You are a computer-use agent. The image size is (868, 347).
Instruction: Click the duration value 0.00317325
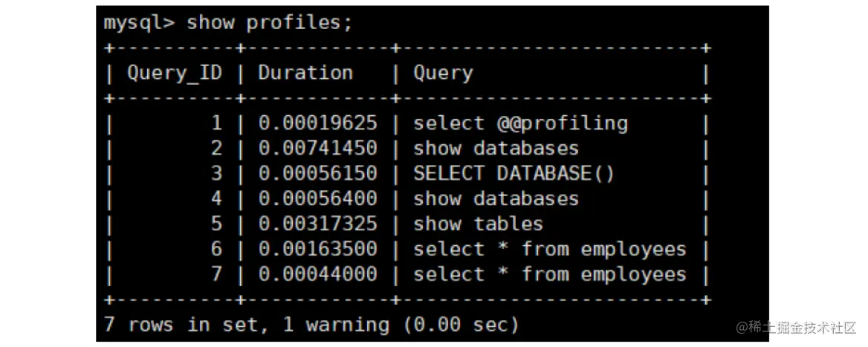[317, 224]
